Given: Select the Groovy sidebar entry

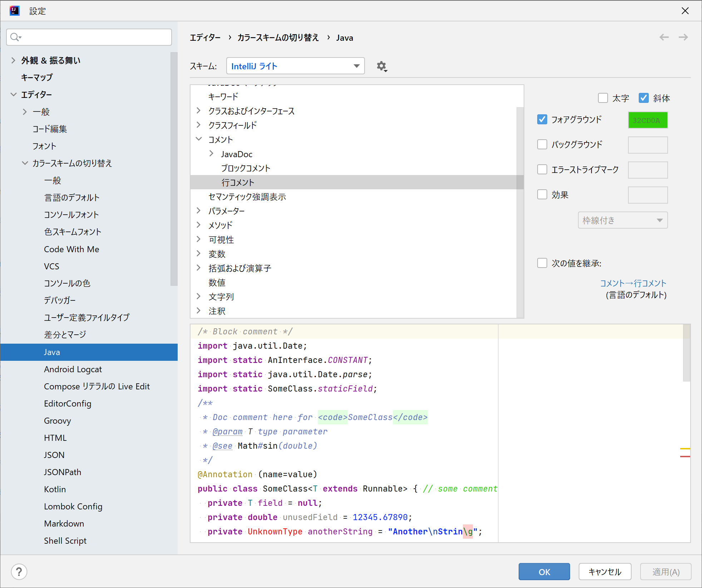Looking at the screenshot, I should click(x=58, y=420).
